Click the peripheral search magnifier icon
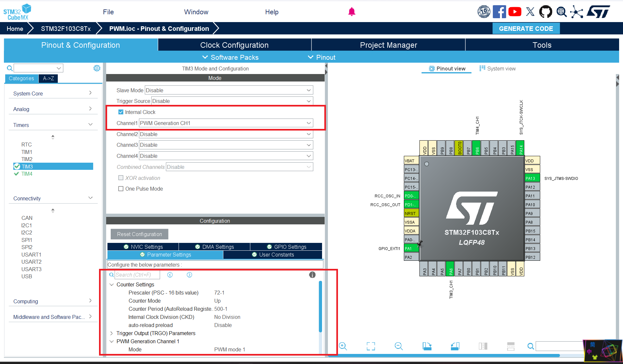This screenshot has height=364, width=623. tap(10, 68)
